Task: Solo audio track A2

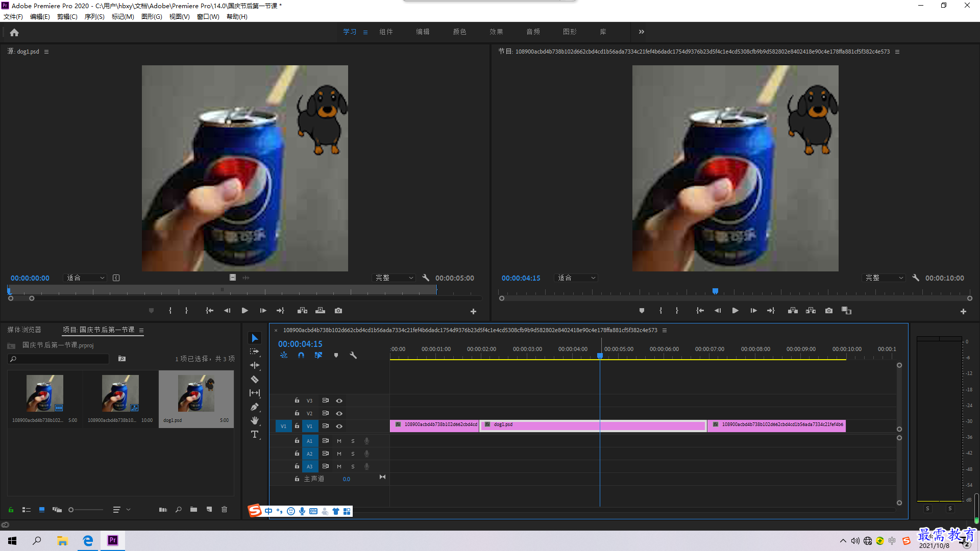Action: point(353,454)
